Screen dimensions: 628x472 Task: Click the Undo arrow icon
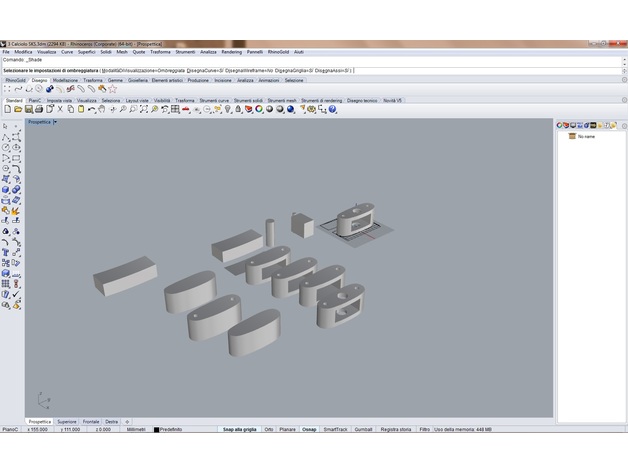92,110
